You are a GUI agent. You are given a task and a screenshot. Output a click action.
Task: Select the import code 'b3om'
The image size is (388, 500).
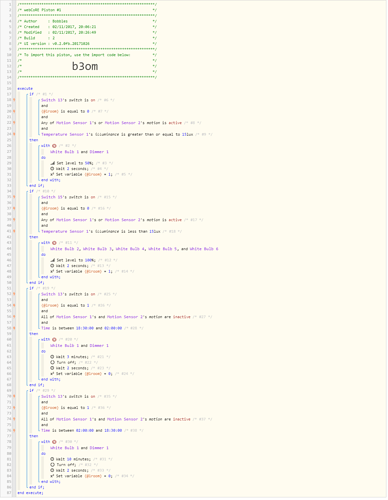(x=85, y=66)
